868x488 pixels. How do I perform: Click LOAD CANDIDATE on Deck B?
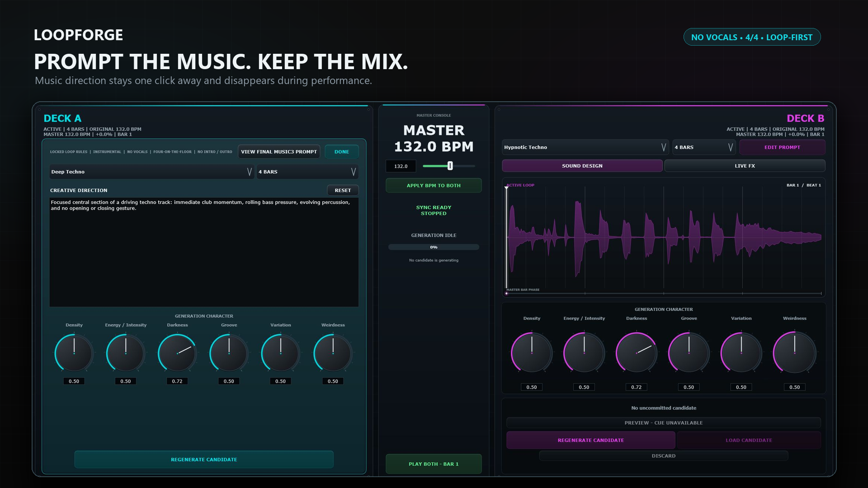click(749, 440)
